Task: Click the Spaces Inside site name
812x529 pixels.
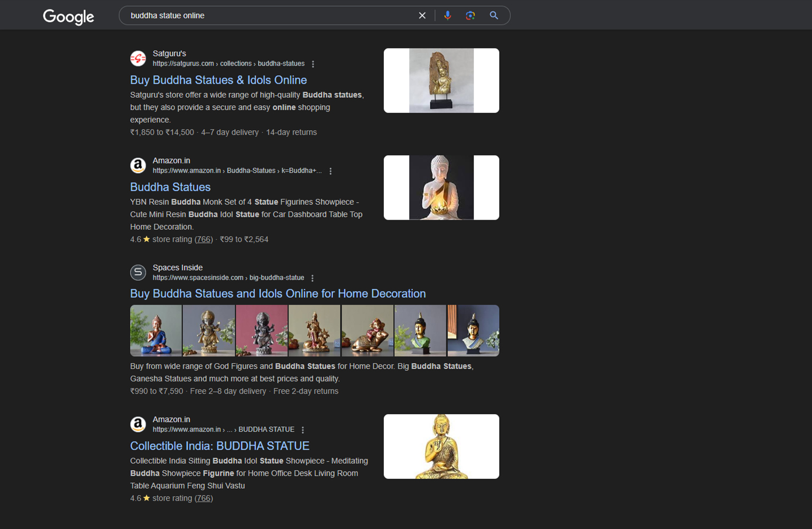Action: point(178,268)
